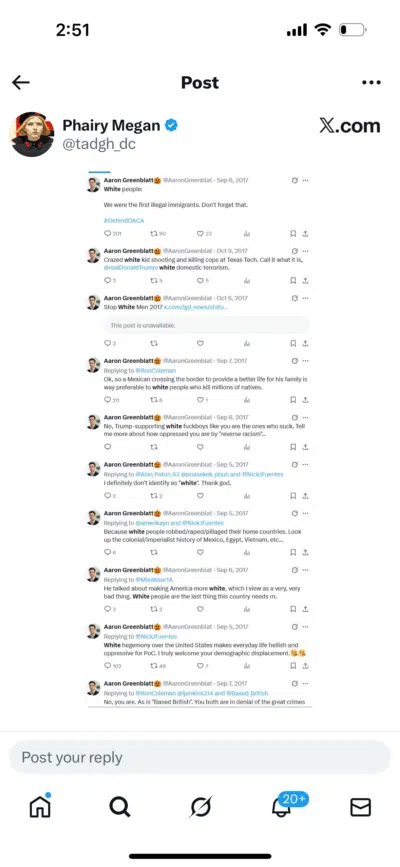
Task: Open the Search magnifier tab
Action: (120, 807)
